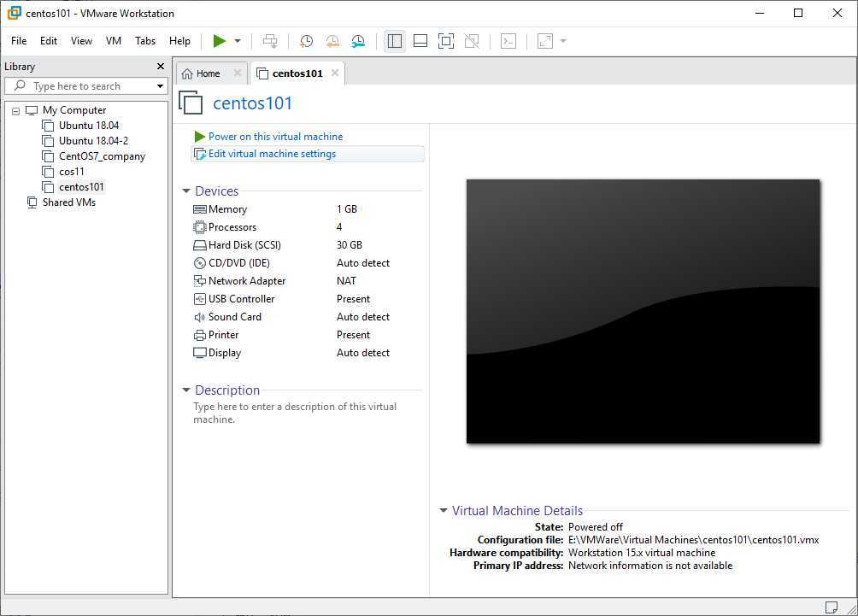
Task: Collapse the Description section
Action: [186, 390]
